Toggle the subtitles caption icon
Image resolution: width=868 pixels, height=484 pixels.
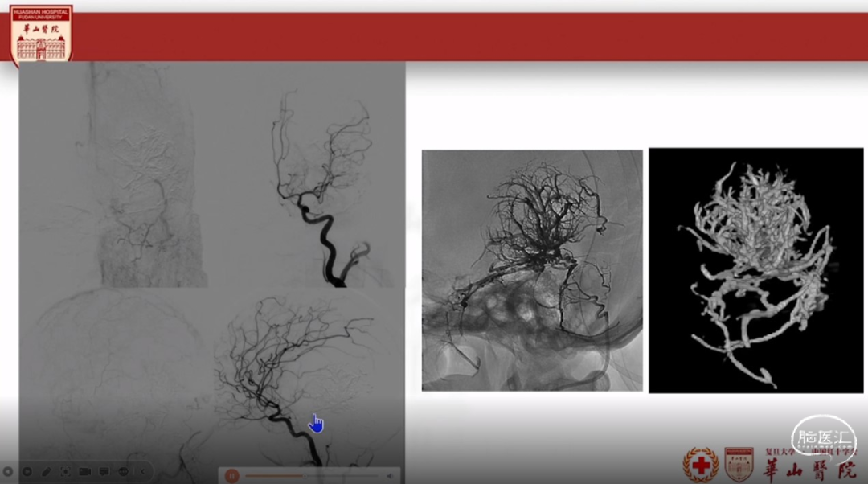pos(104,471)
